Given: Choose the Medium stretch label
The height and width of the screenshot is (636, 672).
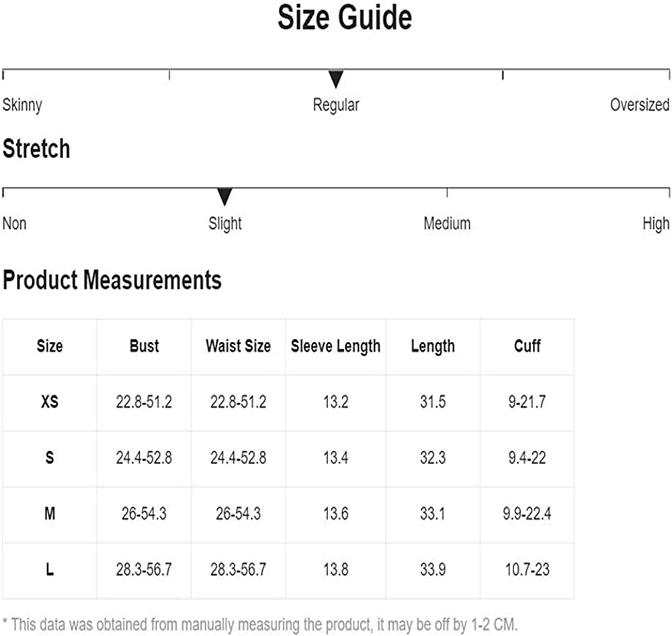Looking at the screenshot, I should (447, 224).
